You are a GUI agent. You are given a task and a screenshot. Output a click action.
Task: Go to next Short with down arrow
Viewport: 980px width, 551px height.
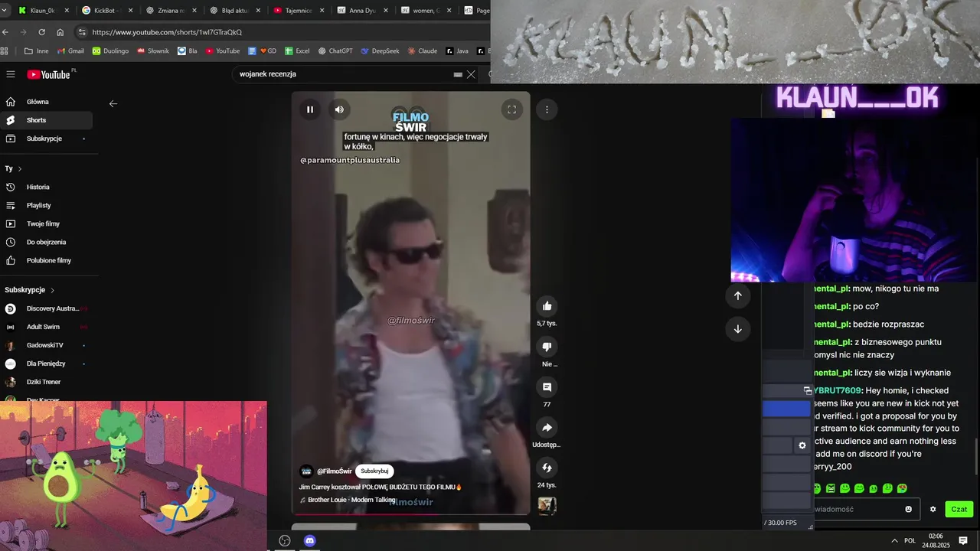pyautogui.click(x=737, y=329)
